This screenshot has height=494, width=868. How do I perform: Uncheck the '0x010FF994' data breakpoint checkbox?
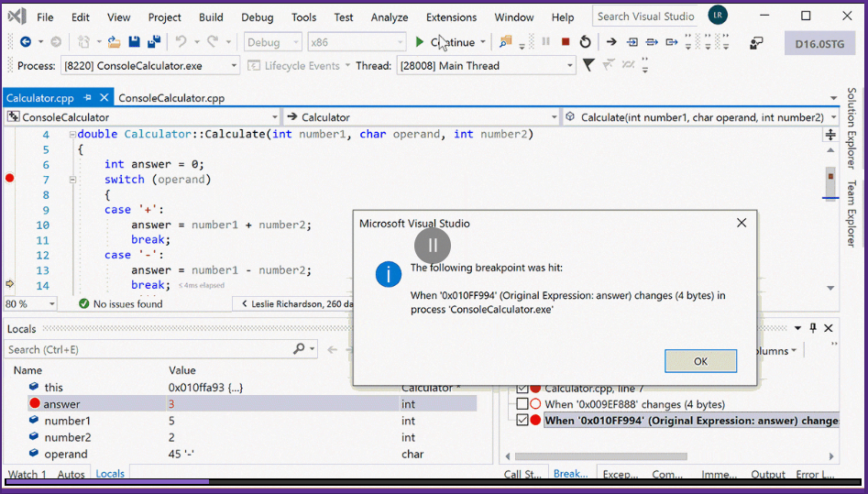[x=522, y=420]
